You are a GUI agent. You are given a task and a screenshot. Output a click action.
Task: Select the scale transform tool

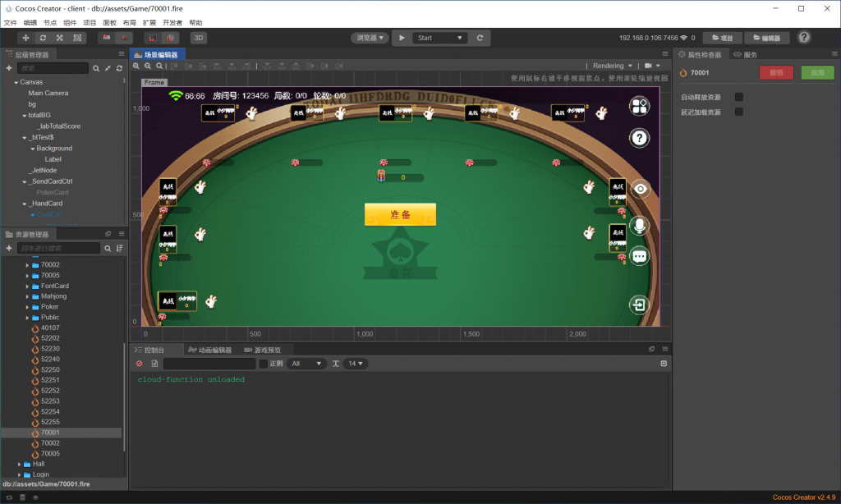(60, 38)
